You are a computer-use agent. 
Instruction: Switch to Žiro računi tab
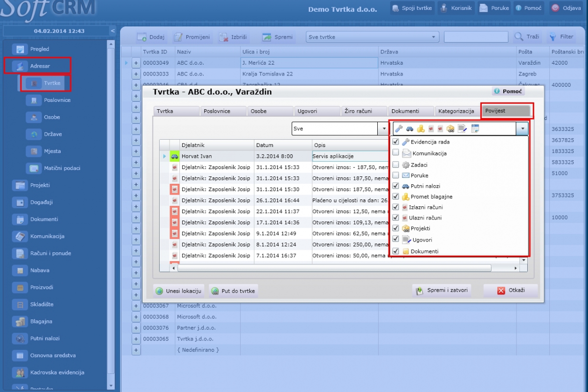tap(364, 111)
